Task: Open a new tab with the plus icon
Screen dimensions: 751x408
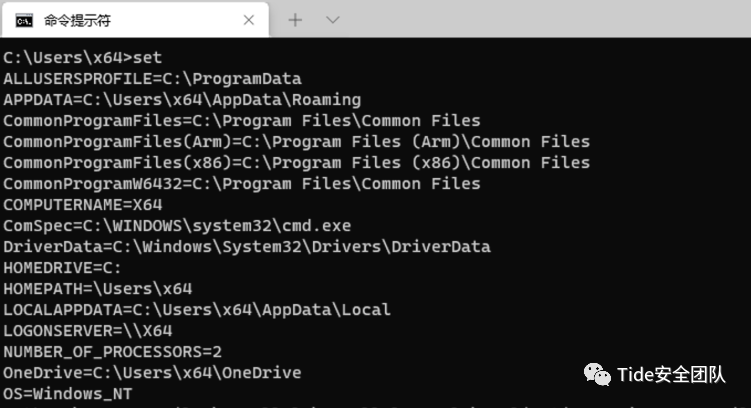Action: [295, 20]
